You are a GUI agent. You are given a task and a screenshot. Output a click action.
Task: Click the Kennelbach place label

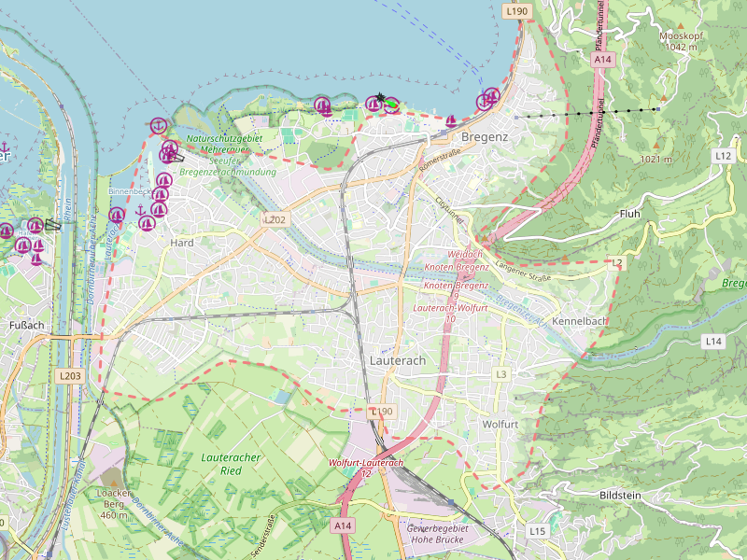click(579, 321)
